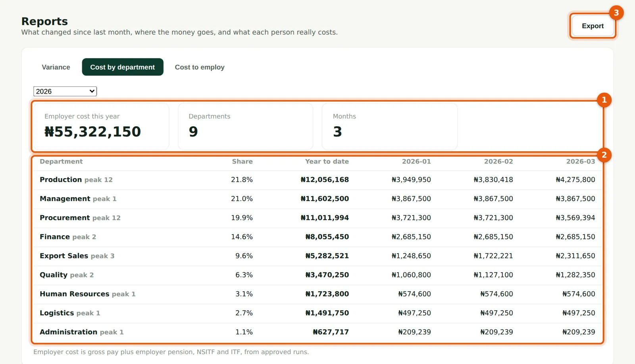Image resolution: width=635 pixels, height=364 pixels.
Task: Click the Export Sales department name
Action: click(64, 256)
